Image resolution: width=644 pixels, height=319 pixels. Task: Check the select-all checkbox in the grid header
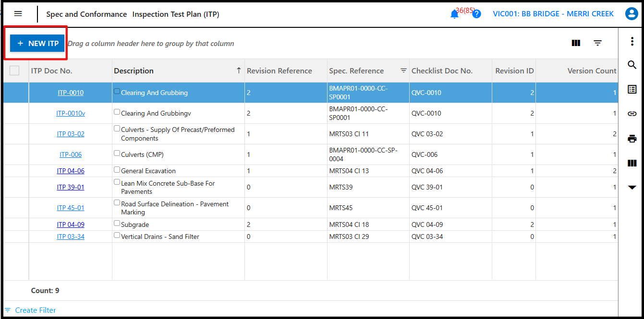(14, 70)
